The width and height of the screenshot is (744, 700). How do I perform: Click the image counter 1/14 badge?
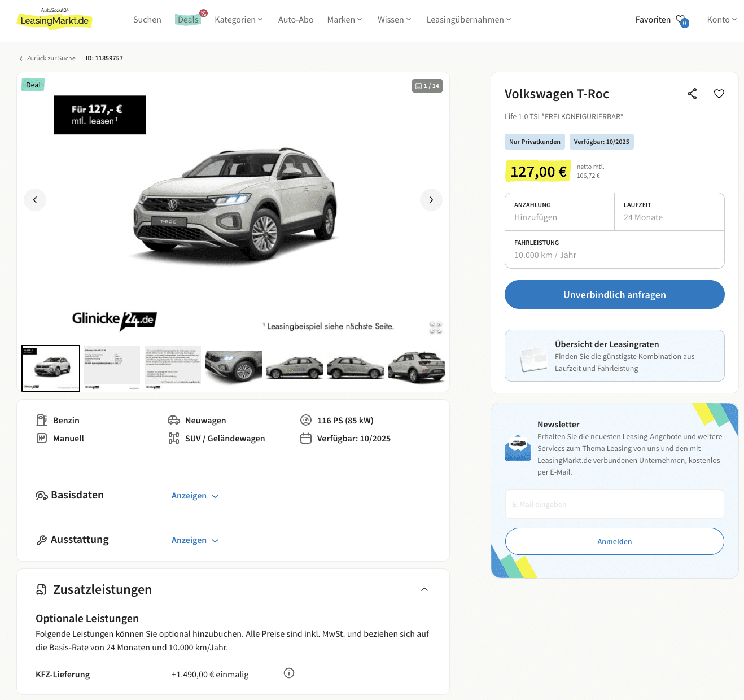click(427, 86)
